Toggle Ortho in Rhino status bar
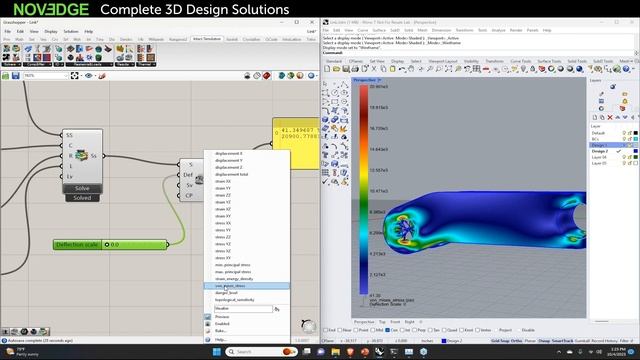Screen dimensions: 640x360 [517, 341]
